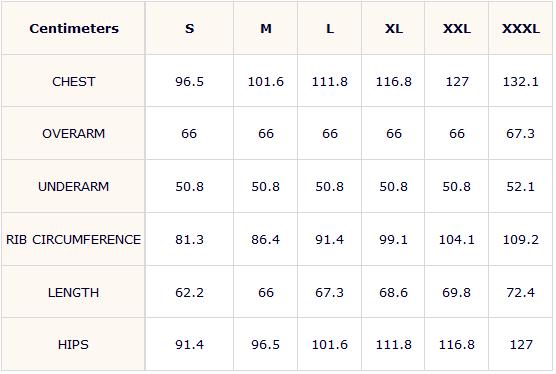Click the Centimeters header cell
Image resolution: width=556 pixels, height=374 pixels.
[74, 28]
